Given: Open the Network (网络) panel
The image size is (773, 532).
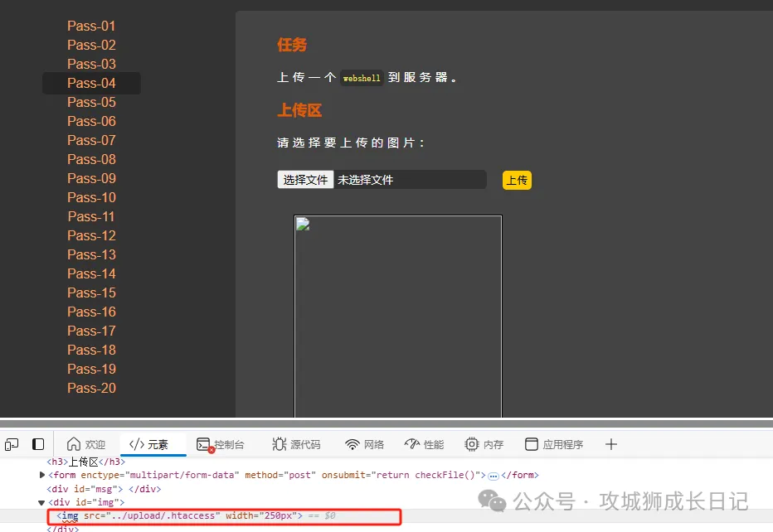Looking at the screenshot, I should 365,445.
